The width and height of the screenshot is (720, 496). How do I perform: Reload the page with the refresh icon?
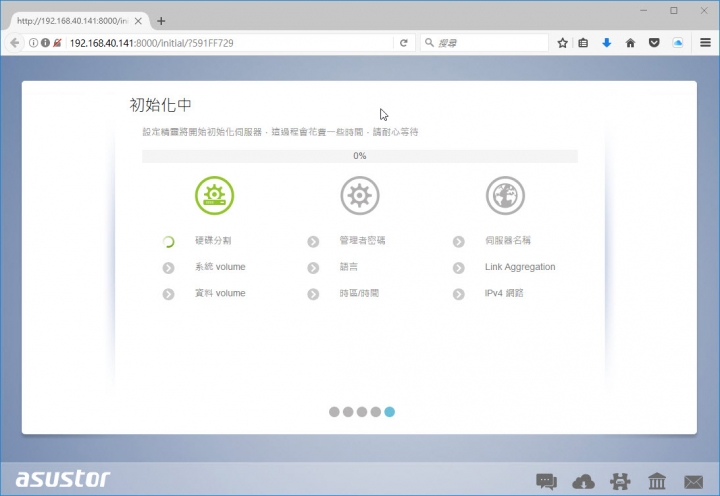click(404, 43)
